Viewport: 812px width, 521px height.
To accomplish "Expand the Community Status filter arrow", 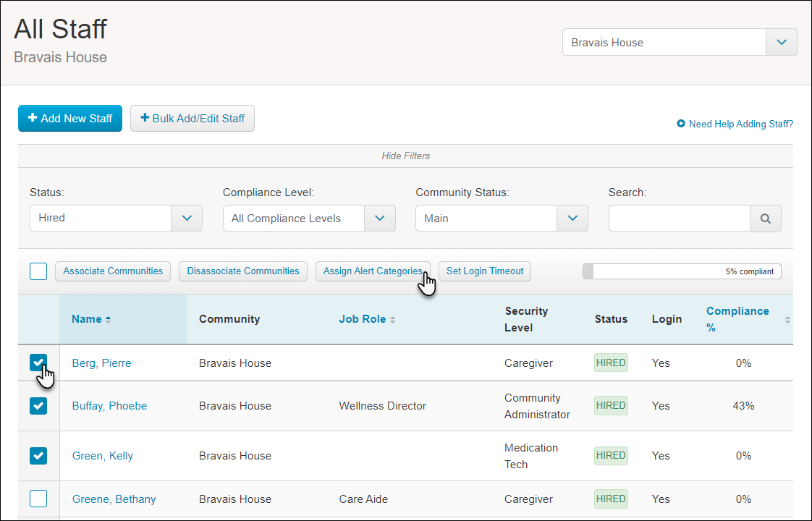I will tap(572, 218).
